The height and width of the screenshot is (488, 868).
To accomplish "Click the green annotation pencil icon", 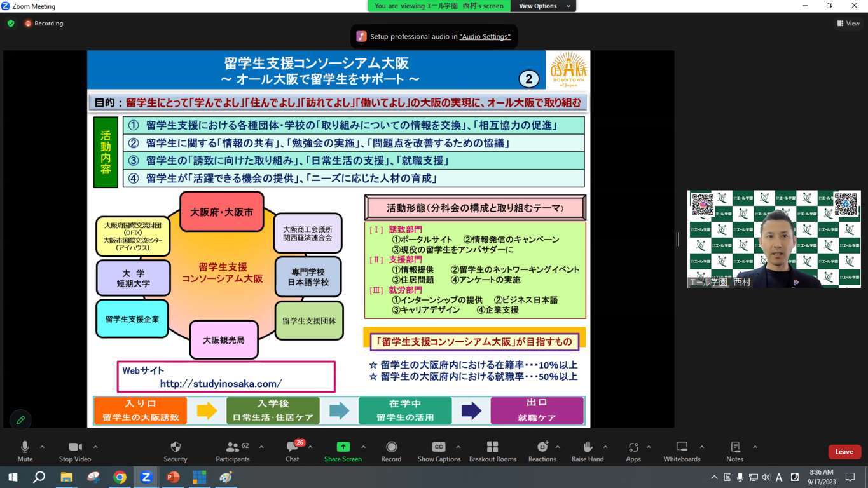I will [20, 420].
